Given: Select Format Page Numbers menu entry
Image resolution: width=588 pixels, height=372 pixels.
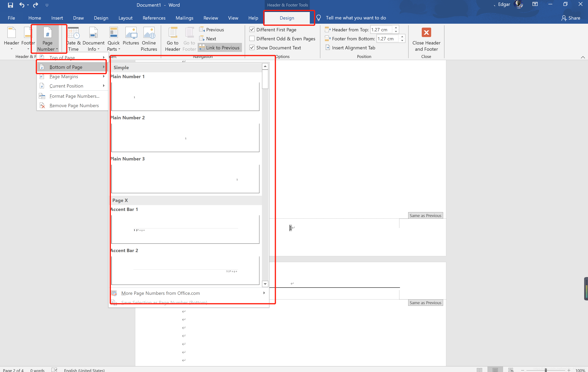Looking at the screenshot, I should coord(74,96).
